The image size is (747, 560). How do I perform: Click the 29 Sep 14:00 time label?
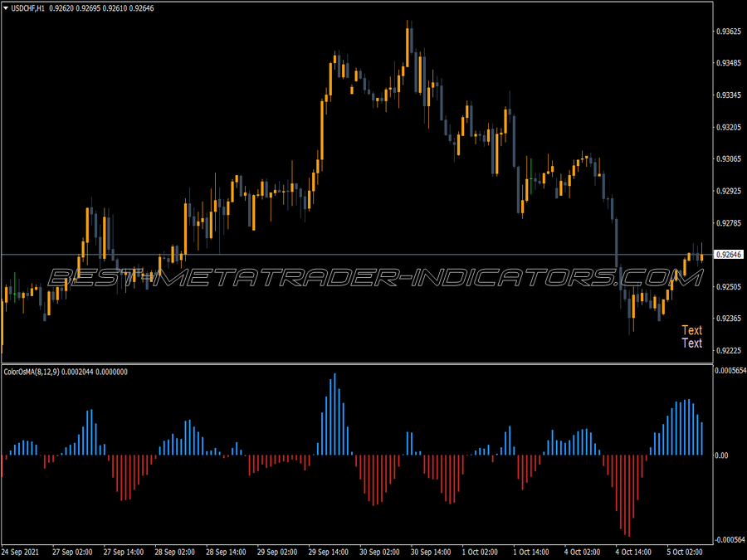328,552
